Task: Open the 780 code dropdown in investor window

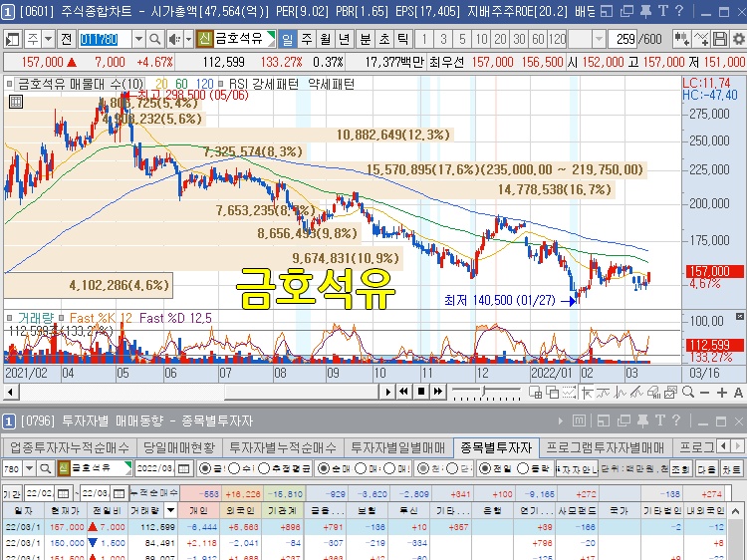Action: coord(29,469)
